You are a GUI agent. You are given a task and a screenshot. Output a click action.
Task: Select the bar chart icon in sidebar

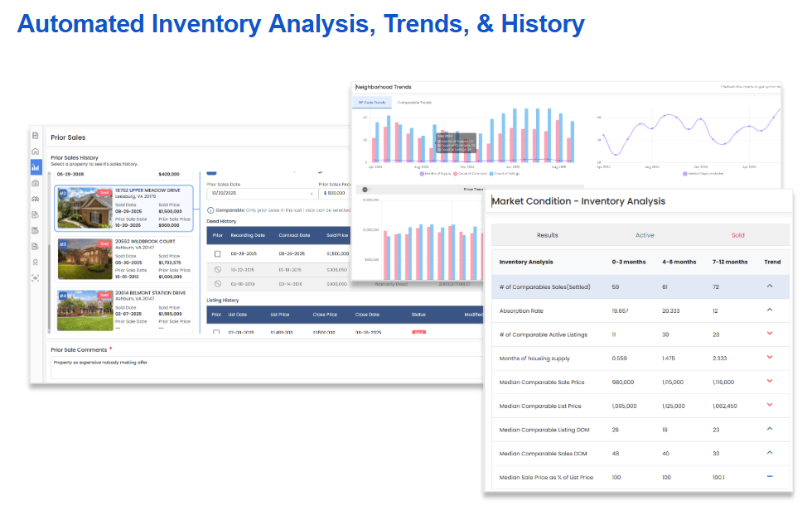pyautogui.click(x=35, y=167)
